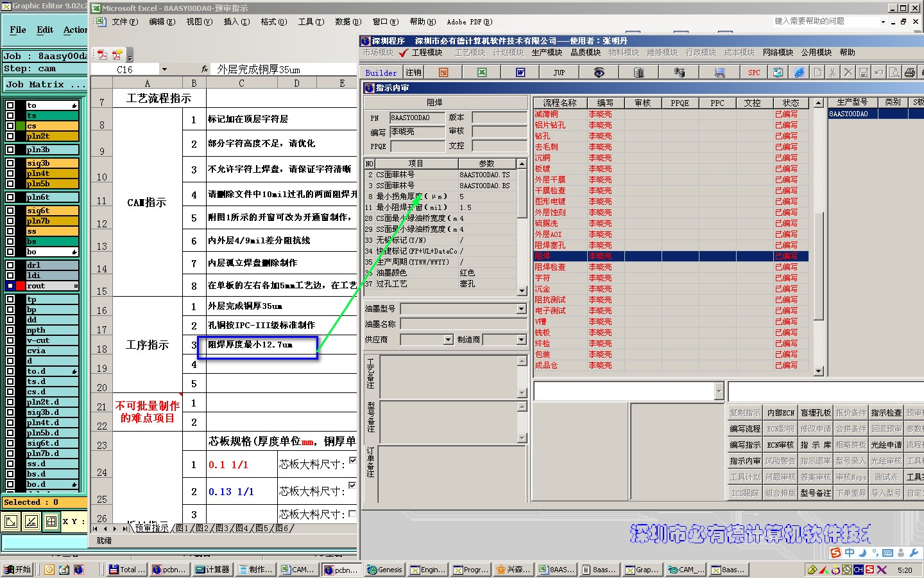Screen dimensions: 924x578
Task: Uncheck the core size checkbox in row 0.1 1/1
Action: tap(352, 460)
